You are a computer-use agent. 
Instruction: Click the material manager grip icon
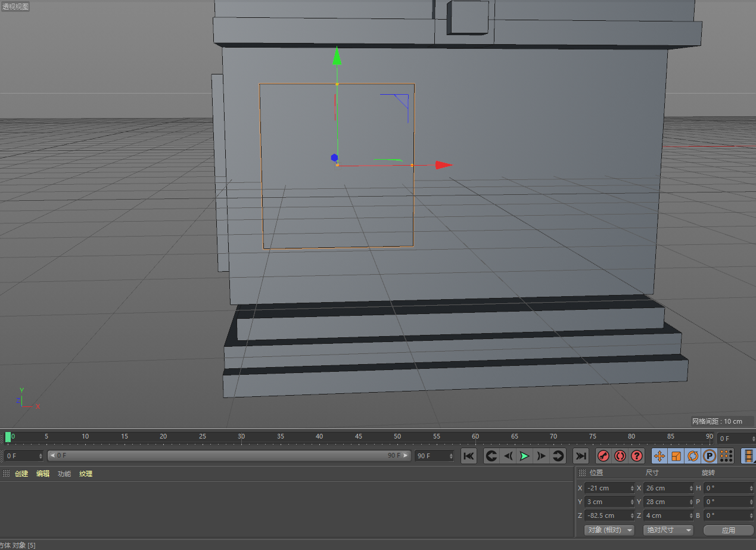click(x=7, y=474)
